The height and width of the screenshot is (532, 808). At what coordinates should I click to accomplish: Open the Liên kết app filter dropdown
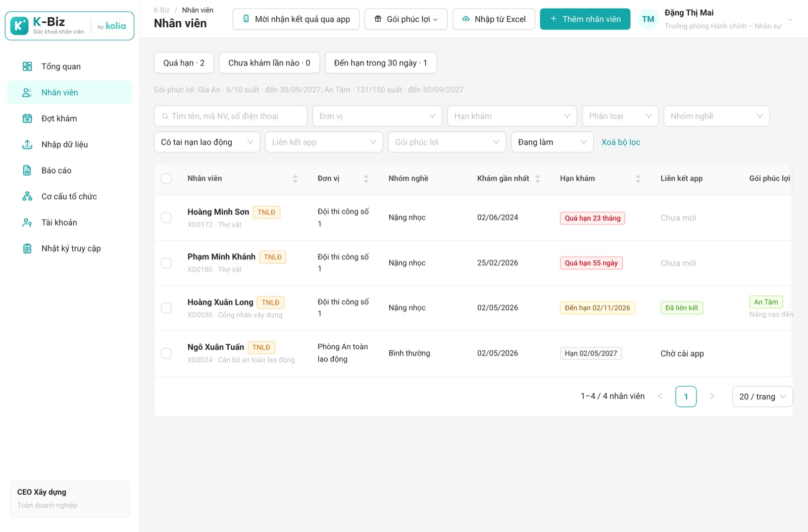[x=324, y=142]
